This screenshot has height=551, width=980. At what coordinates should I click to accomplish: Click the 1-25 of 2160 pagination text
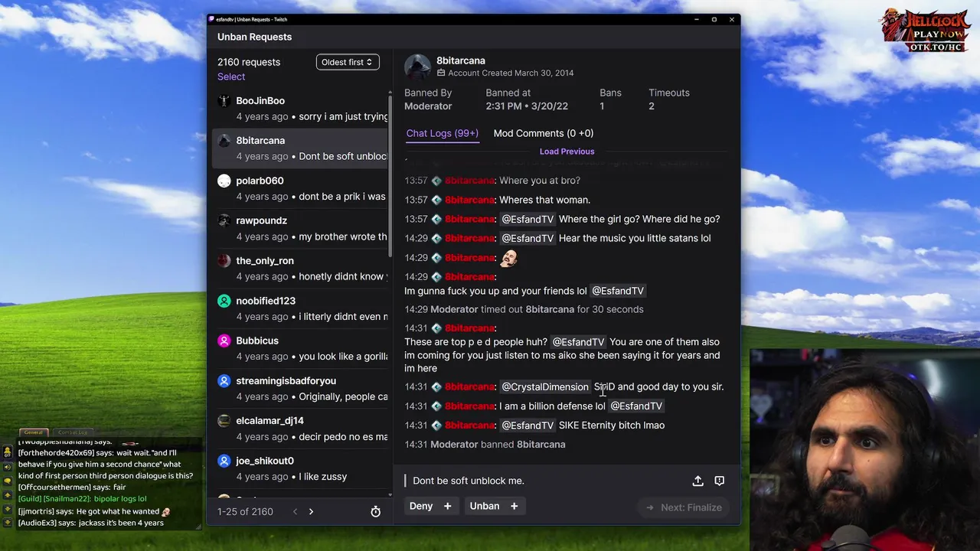[x=245, y=511]
